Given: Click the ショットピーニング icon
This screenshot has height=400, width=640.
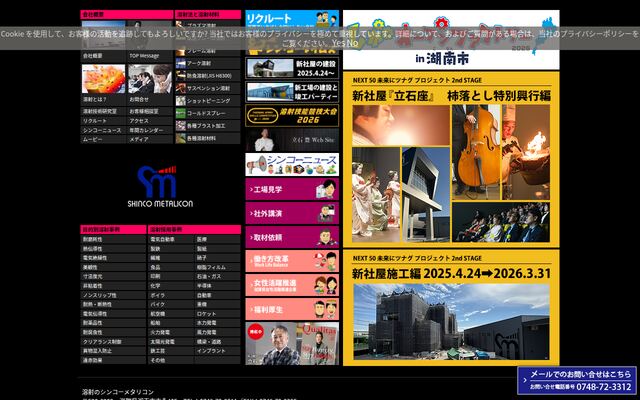Looking at the screenshot, I should [180, 101].
